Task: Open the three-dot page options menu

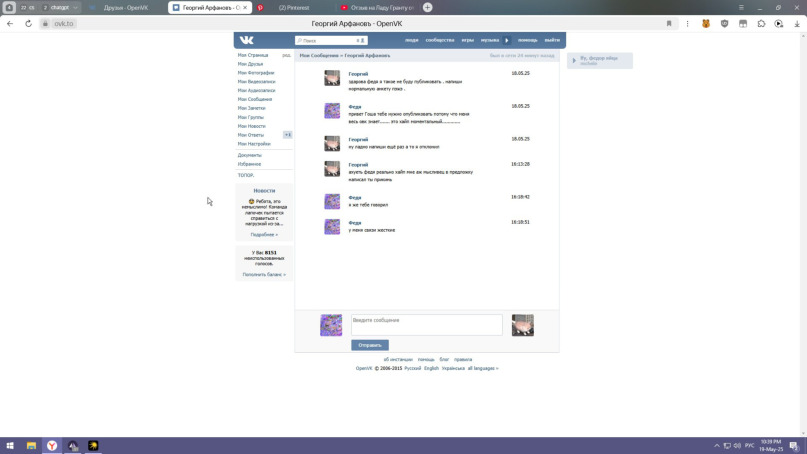Action: click(x=687, y=24)
